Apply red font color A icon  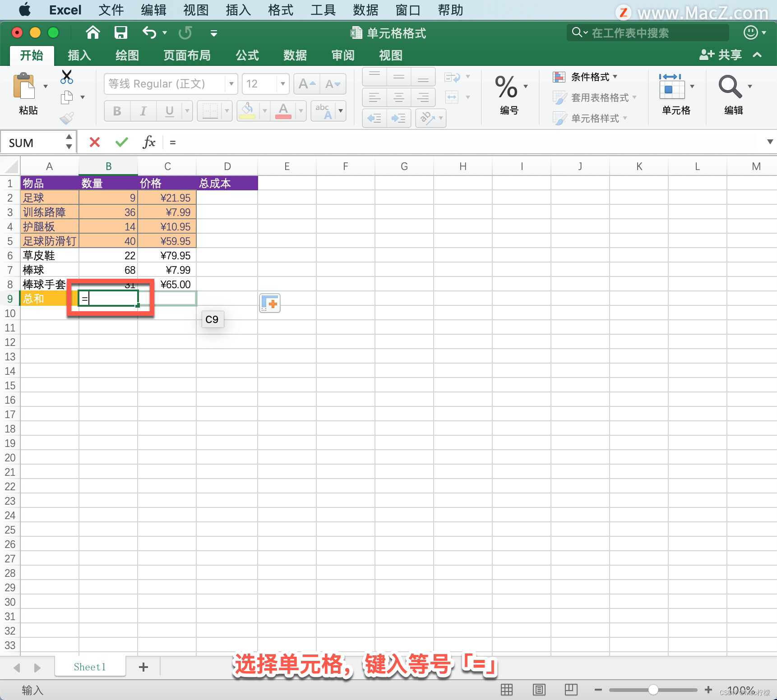[283, 111]
